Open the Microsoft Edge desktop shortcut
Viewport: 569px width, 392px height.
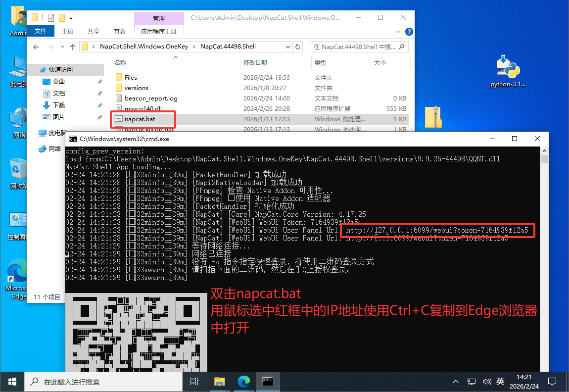tap(17, 279)
